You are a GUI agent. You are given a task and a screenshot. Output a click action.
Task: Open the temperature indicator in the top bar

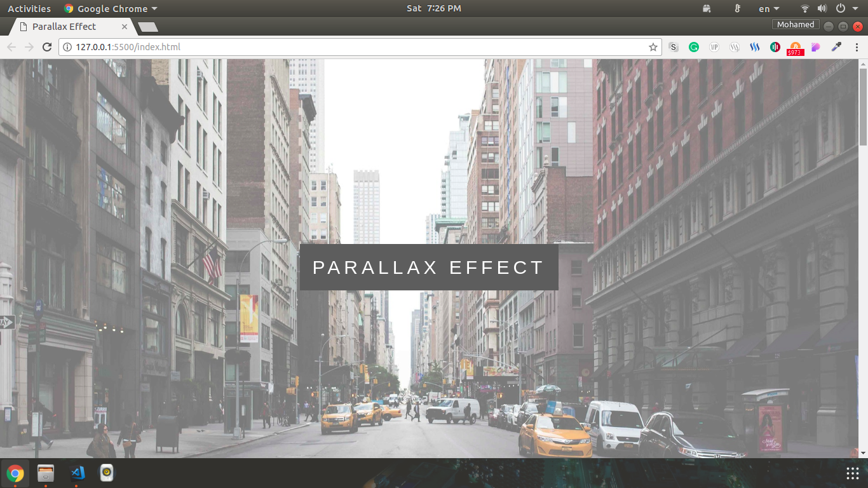click(x=738, y=9)
